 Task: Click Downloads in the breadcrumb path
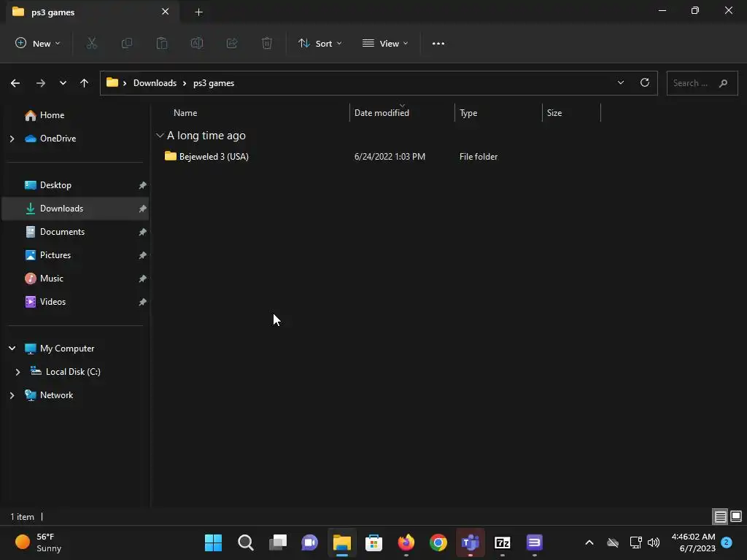click(x=155, y=83)
